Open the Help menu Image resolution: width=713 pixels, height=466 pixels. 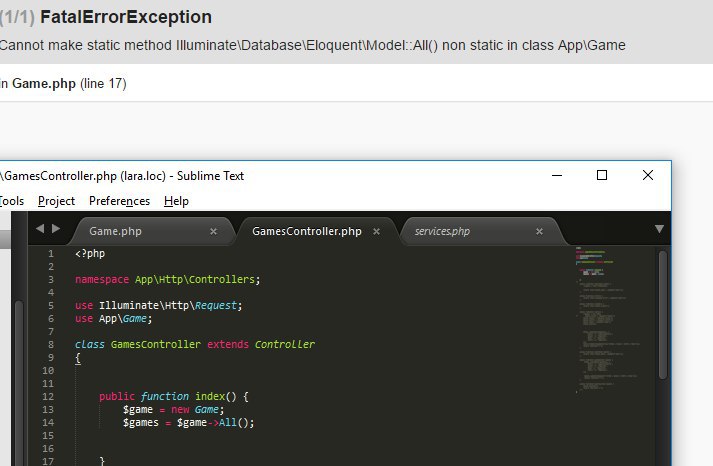(x=176, y=201)
